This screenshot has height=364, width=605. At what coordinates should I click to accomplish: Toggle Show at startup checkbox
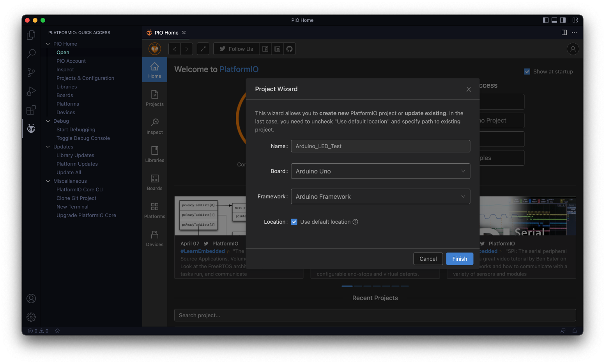point(527,72)
